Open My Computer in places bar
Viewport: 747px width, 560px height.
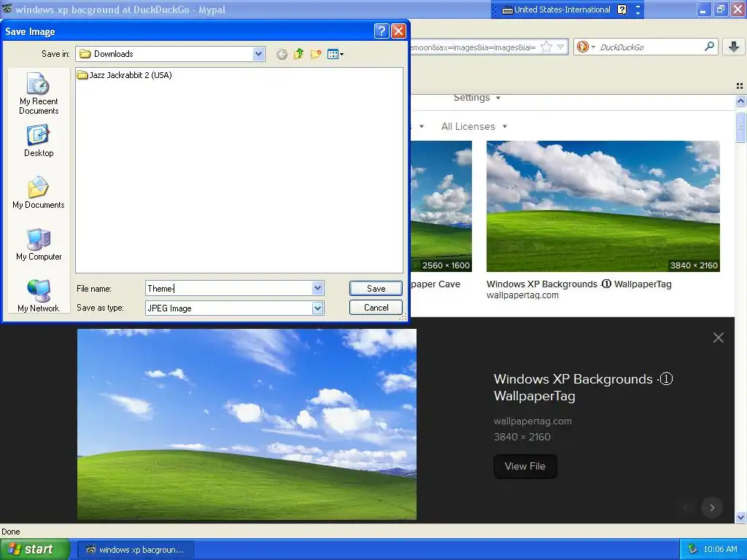(x=39, y=244)
